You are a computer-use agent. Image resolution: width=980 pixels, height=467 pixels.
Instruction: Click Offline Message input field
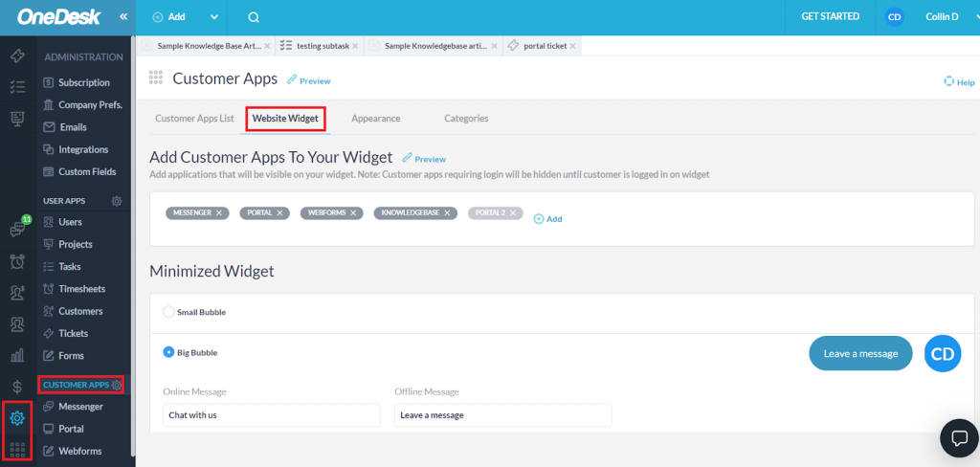pyautogui.click(x=502, y=415)
